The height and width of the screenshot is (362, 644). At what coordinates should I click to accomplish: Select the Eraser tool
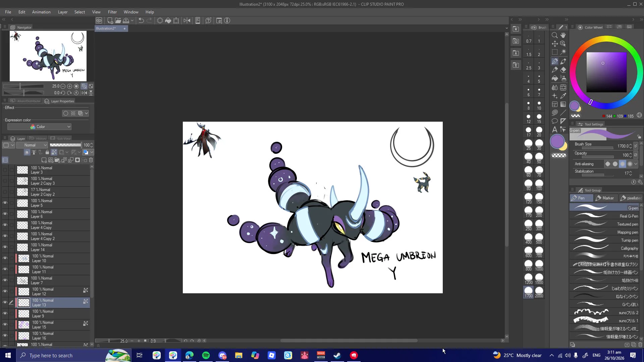pos(563,70)
